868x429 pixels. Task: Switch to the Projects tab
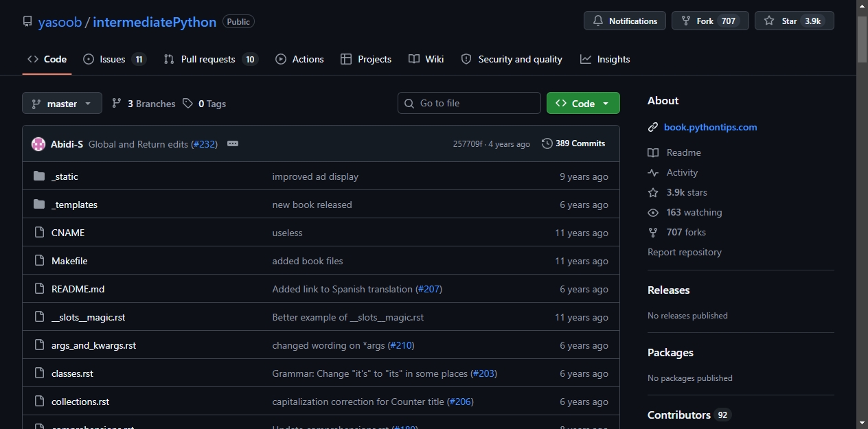(366, 59)
